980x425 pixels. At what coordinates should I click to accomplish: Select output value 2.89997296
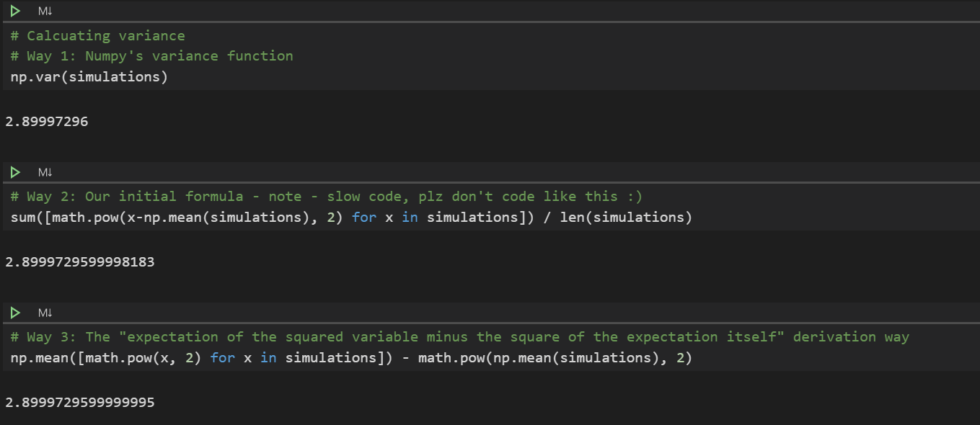(47, 121)
